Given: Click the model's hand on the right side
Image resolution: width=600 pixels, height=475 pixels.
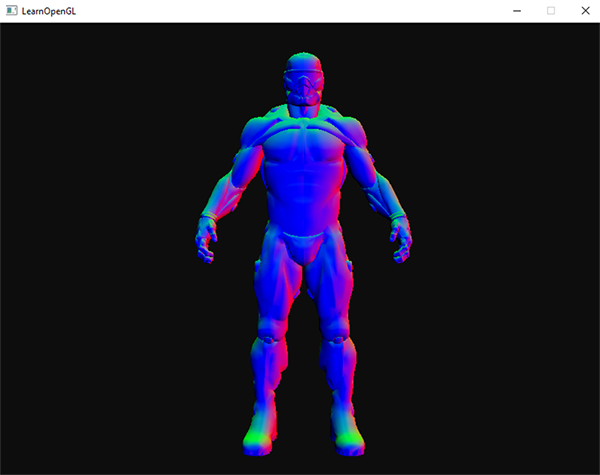Looking at the screenshot, I should tap(401, 238).
